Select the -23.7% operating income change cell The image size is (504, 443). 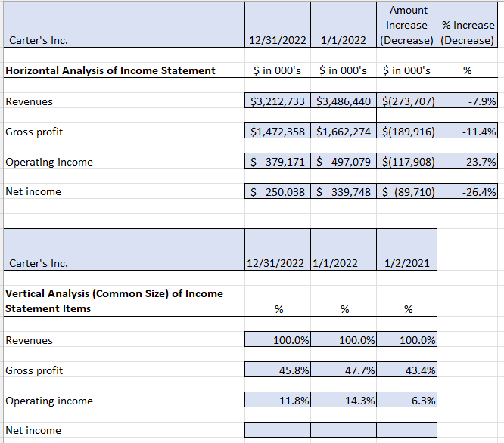(x=467, y=161)
